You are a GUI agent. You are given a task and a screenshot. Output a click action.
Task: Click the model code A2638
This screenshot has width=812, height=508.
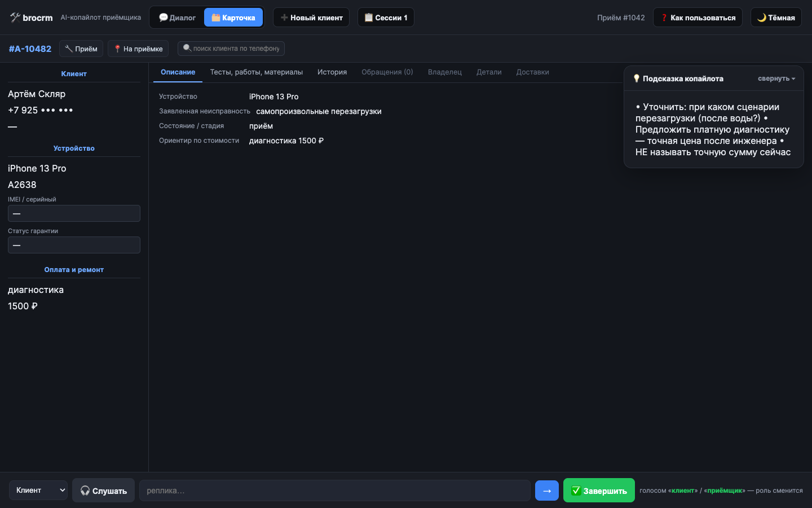point(22,185)
